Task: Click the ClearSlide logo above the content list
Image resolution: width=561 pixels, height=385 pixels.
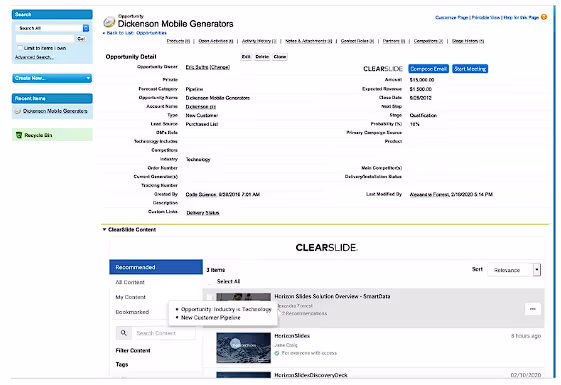Action: pyautogui.click(x=326, y=248)
